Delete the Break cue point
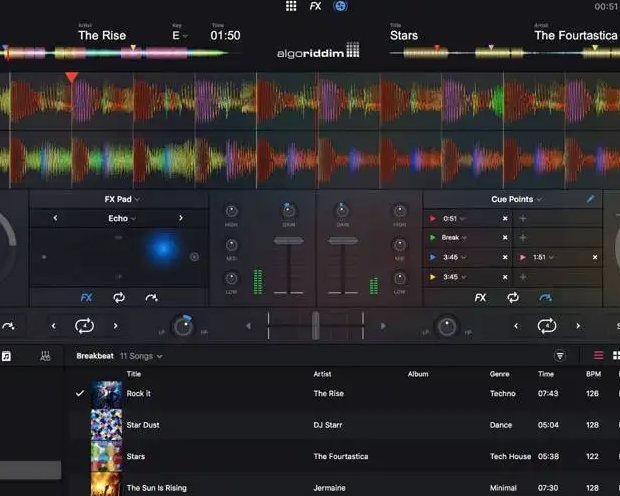620x496 pixels. 505,237
